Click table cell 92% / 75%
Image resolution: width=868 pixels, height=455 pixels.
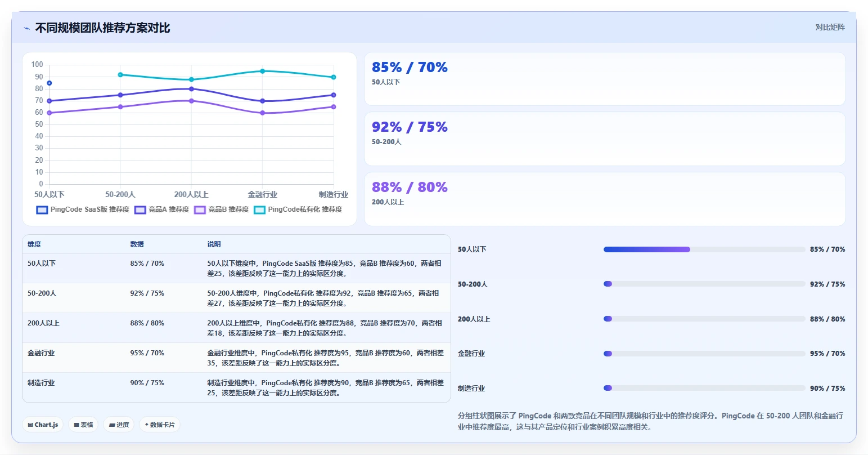click(147, 293)
